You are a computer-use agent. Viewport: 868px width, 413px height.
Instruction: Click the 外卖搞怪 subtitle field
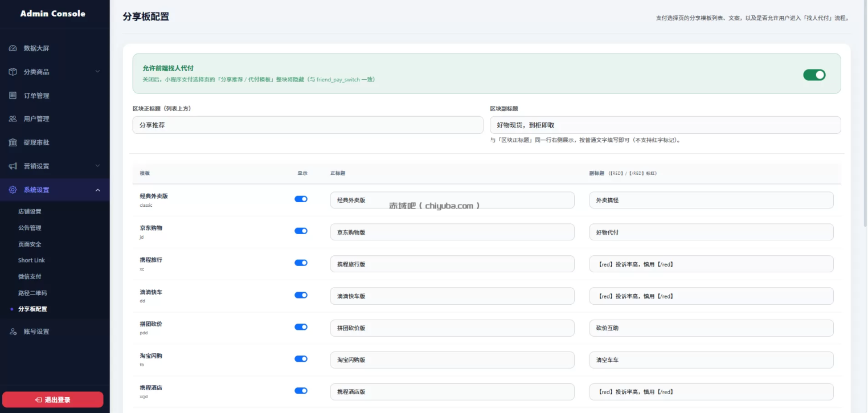pos(711,200)
